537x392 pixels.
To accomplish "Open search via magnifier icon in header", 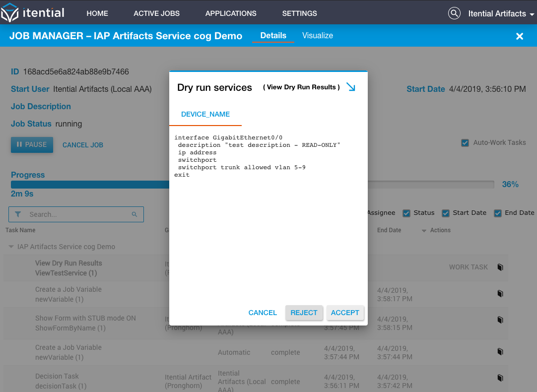I will click(454, 13).
